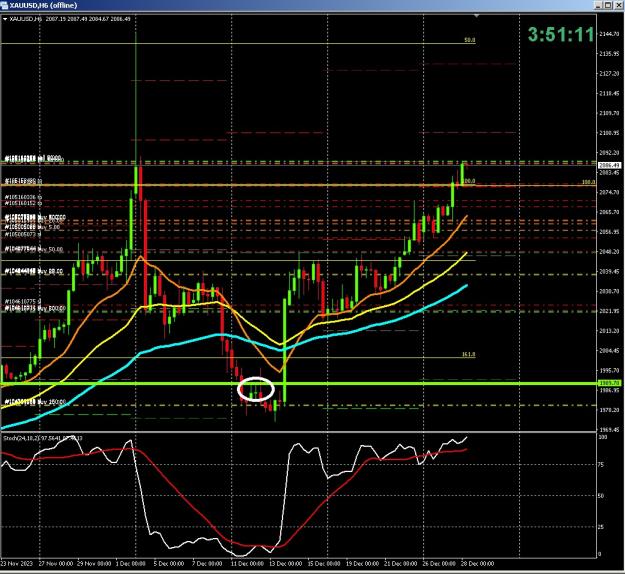Screen dimensions: 625x574
Task: Click the OHLC values 2087.19 2087.49 2084.67 2086.49
Action: [x=88, y=19]
